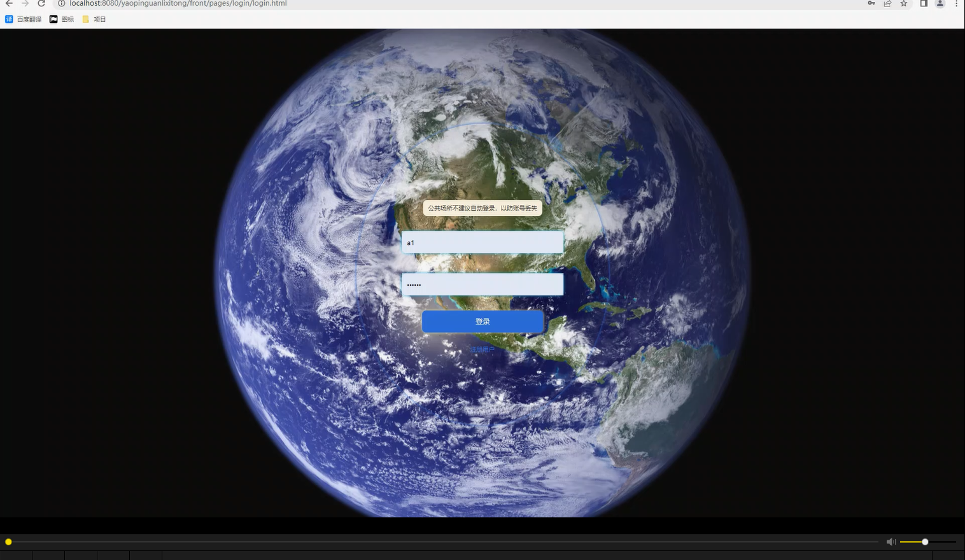Bookmark this page with the star icon
This screenshot has height=560, width=965.
tap(903, 4)
